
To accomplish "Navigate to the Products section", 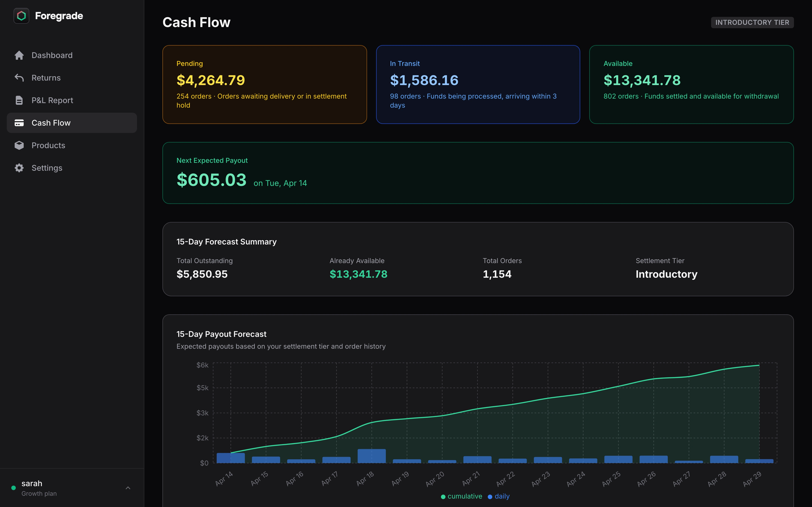I will (x=48, y=145).
